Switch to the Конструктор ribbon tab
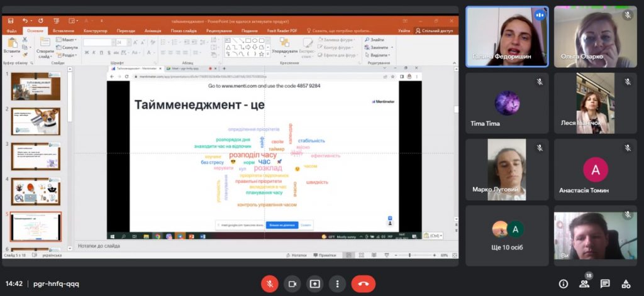644x296 pixels. click(x=95, y=30)
